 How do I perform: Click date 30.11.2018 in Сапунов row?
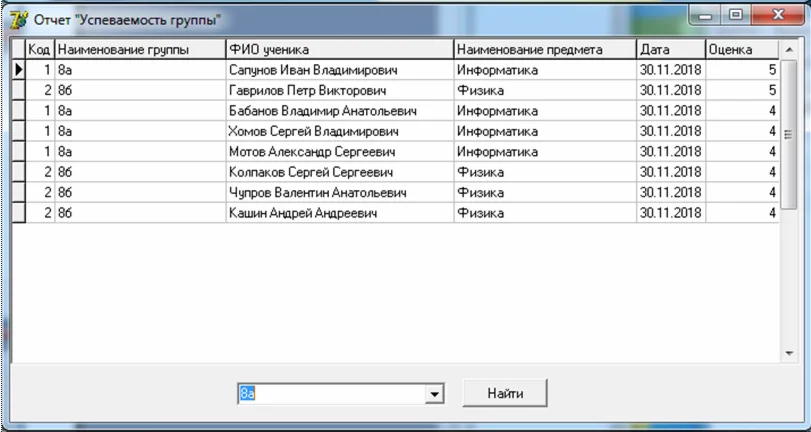pyautogui.click(x=671, y=70)
